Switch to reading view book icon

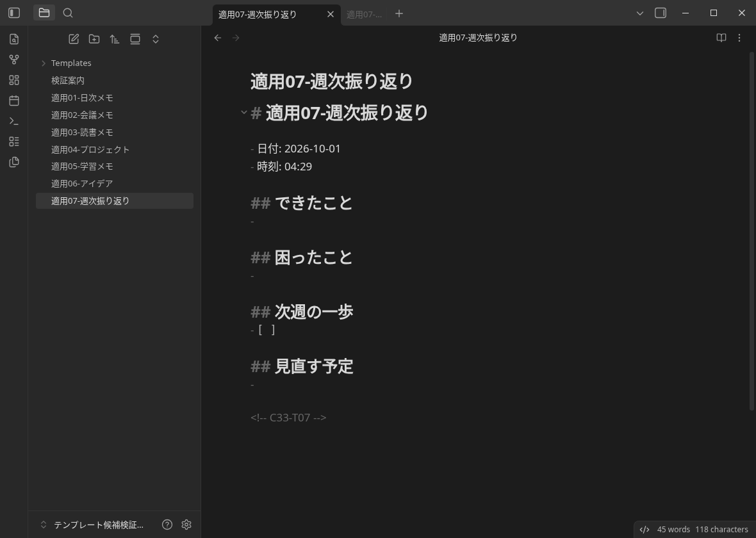click(x=721, y=38)
